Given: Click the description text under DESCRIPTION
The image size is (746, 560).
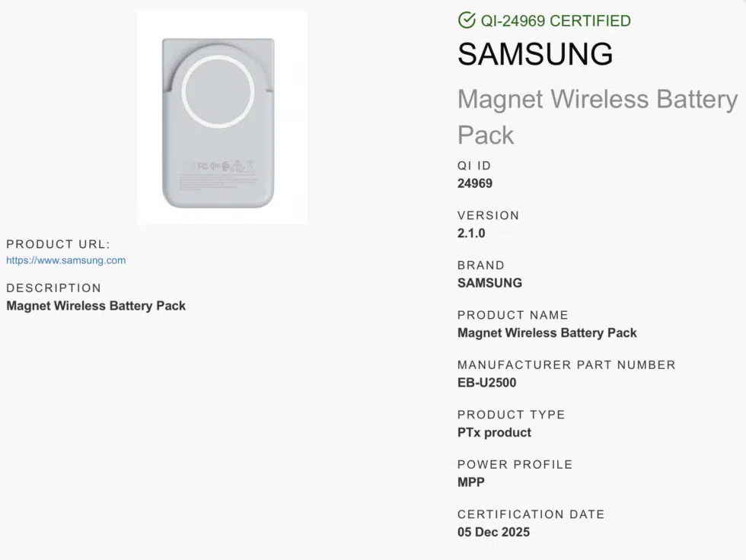Looking at the screenshot, I should click(x=96, y=306).
